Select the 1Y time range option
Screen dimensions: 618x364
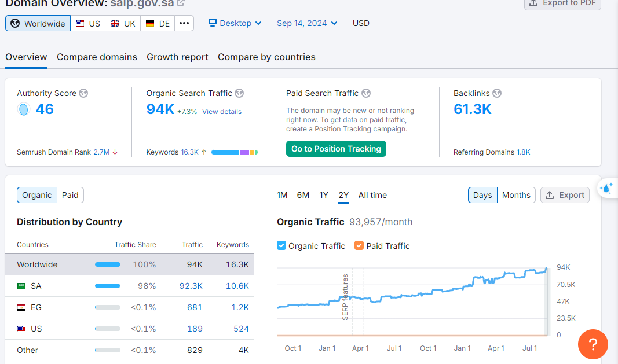324,195
